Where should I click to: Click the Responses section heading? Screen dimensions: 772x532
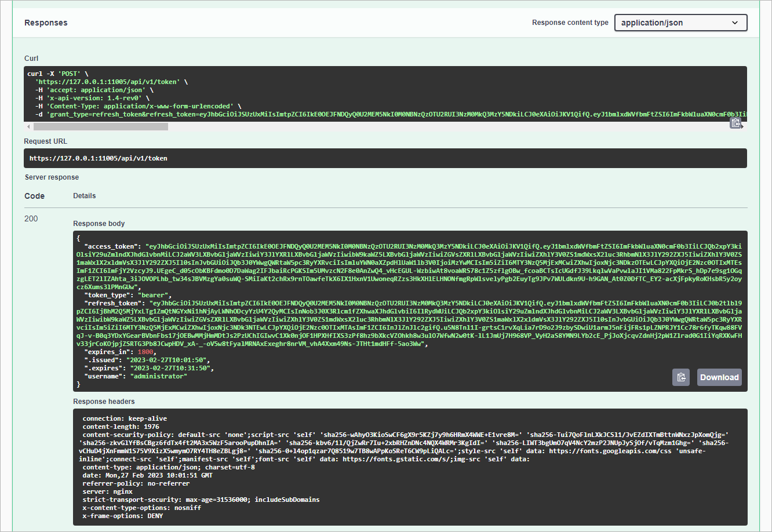46,23
